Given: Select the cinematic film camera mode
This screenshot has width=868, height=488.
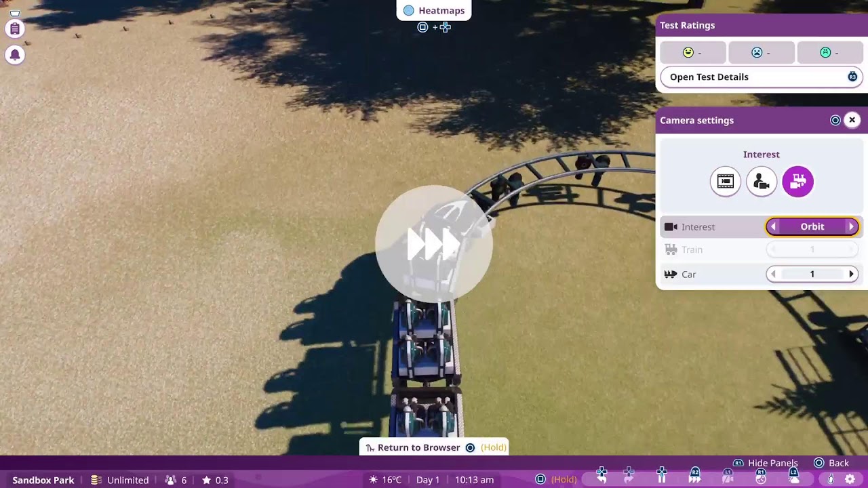Looking at the screenshot, I should [726, 181].
